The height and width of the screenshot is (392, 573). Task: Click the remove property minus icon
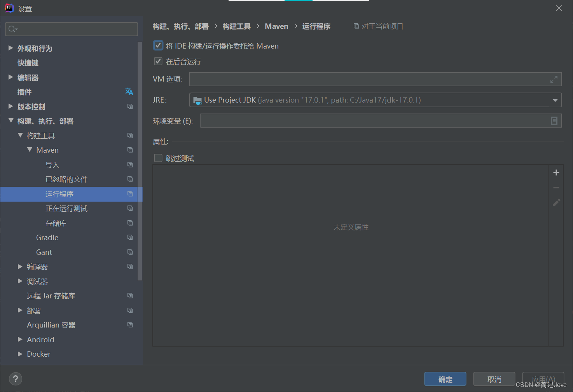[x=556, y=187]
